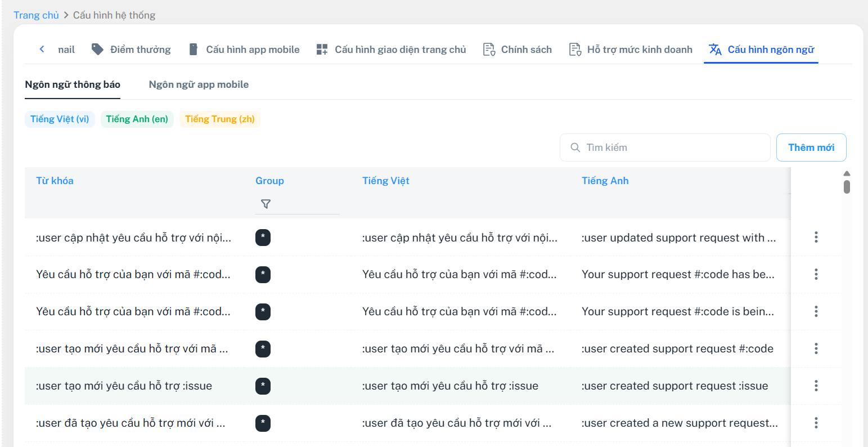Switch to the Ngôn ngữ app mobile sub-tab
The width and height of the screenshot is (868, 447).
click(199, 84)
